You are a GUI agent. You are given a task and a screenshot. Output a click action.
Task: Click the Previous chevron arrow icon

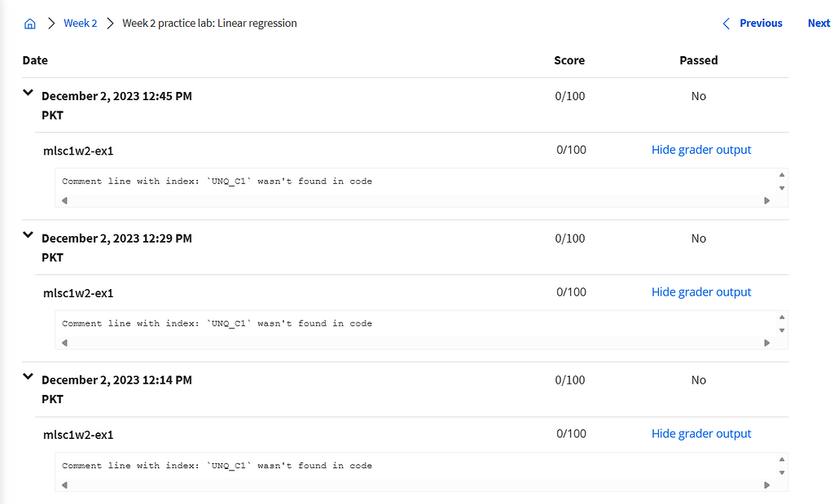726,24
